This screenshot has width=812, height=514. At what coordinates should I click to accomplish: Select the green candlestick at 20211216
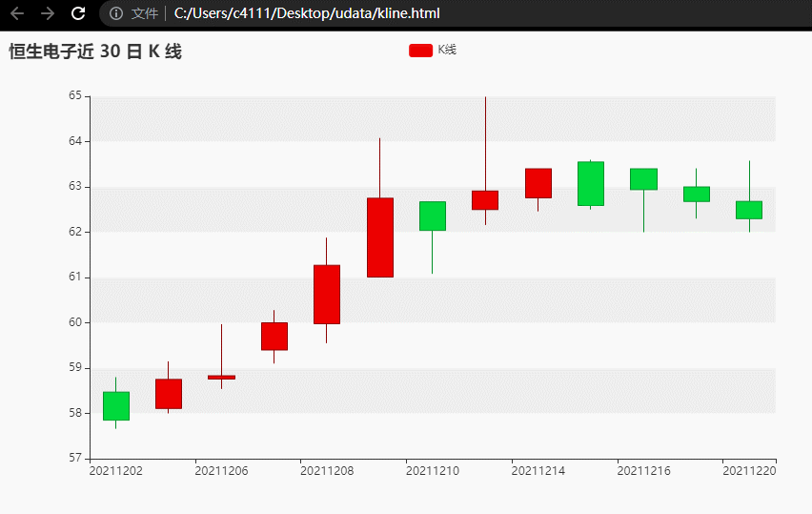(x=643, y=179)
